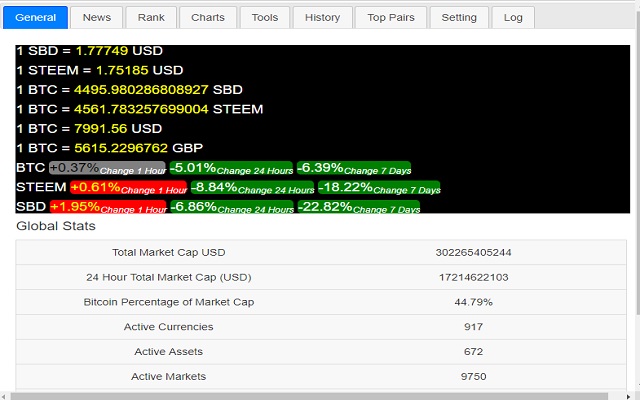Click 24 Hour Total Market Cap (USD) label
640x400 pixels.
(169, 277)
